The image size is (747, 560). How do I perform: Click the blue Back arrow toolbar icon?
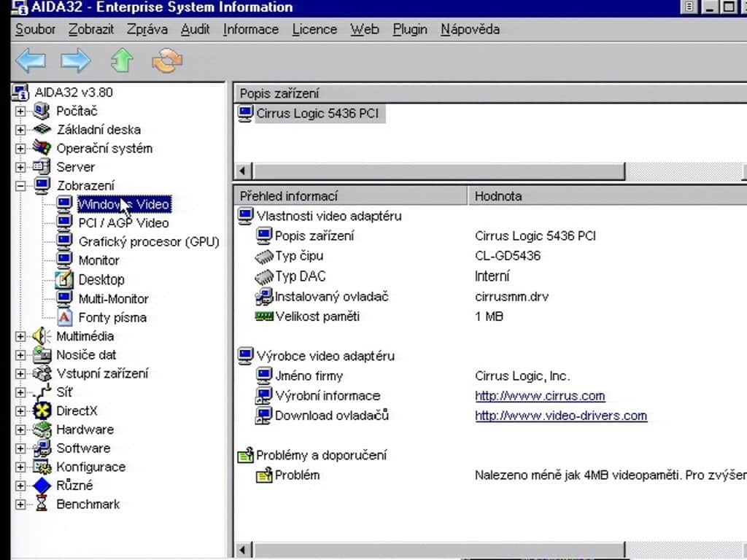(x=31, y=61)
